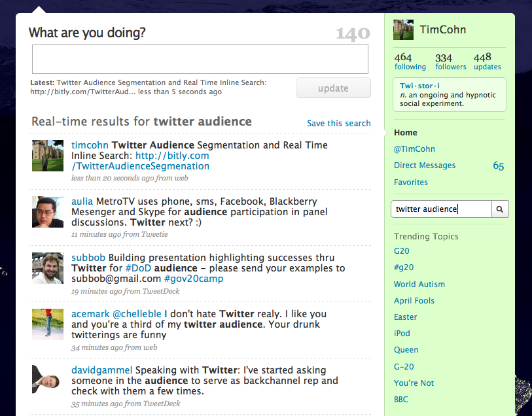The image size is (532, 416).
Task: Open timcohn's avatar in search results
Action: (x=48, y=156)
